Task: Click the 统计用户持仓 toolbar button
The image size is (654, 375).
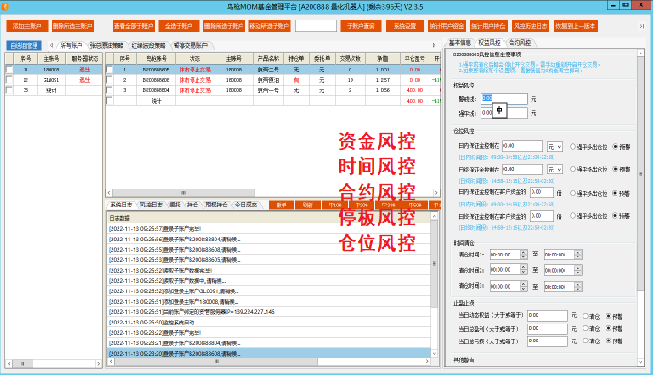Action: pyautogui.click(x=488, y=26)
